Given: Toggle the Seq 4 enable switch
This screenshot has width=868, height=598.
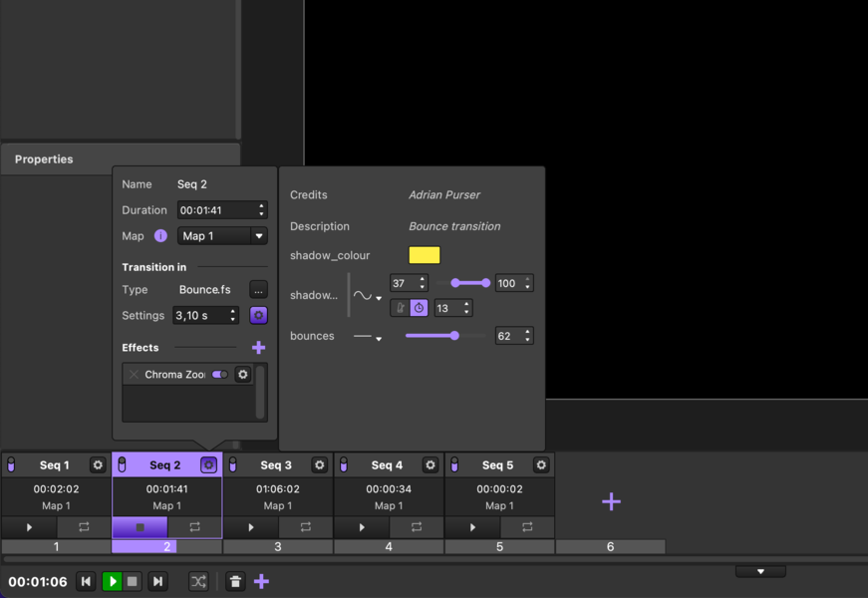Looking at the screenshot, I should point(343,465).
